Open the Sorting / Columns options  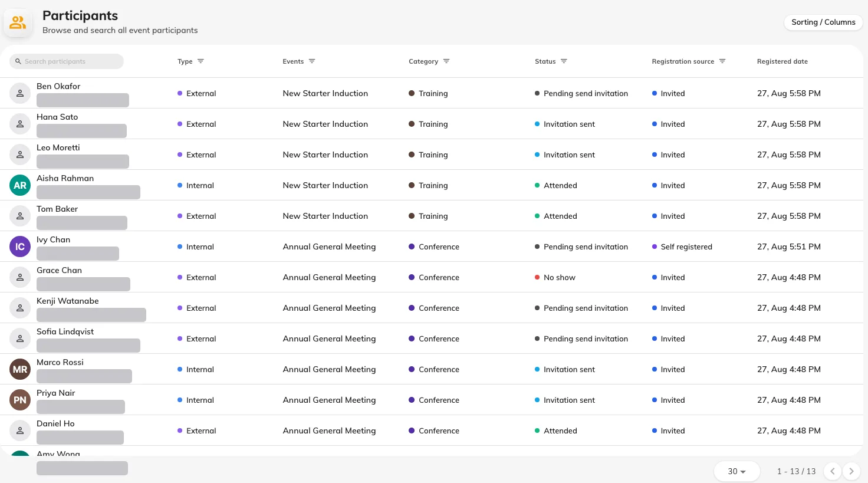[823, 22]
